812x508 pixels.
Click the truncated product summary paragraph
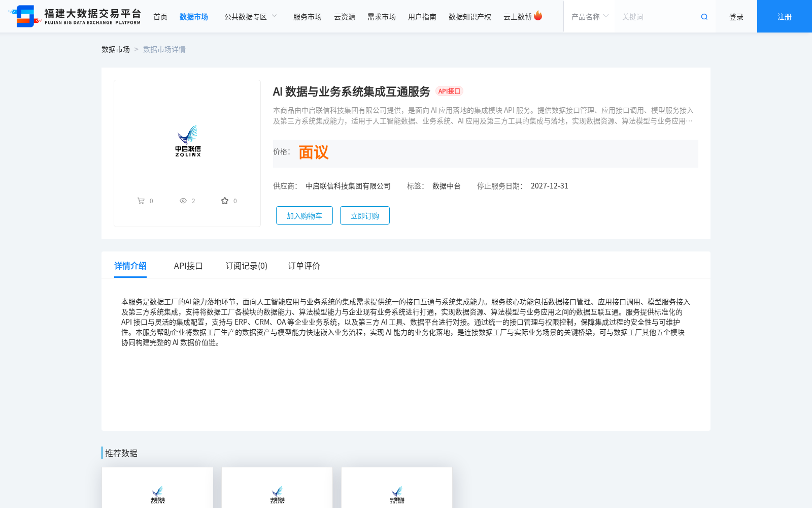[483, 115]
